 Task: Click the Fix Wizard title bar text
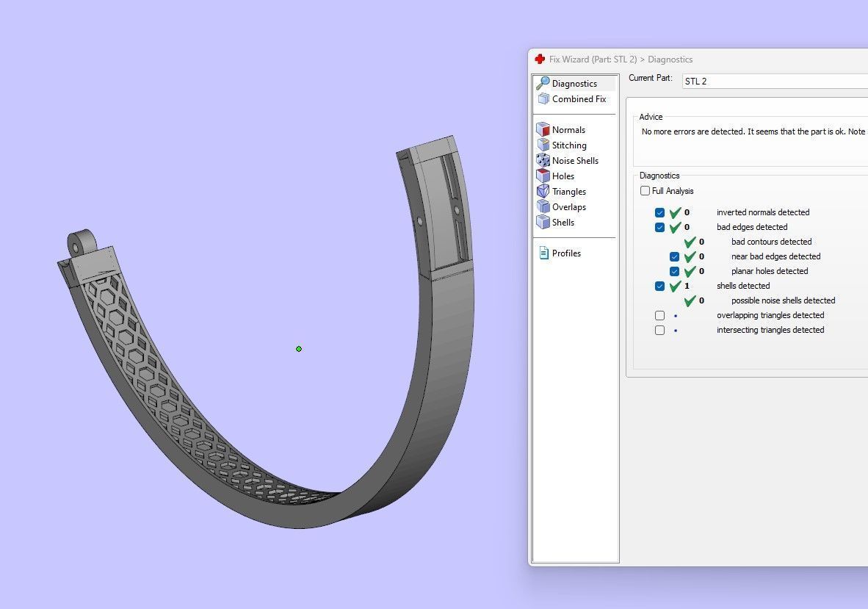(621, 60)
